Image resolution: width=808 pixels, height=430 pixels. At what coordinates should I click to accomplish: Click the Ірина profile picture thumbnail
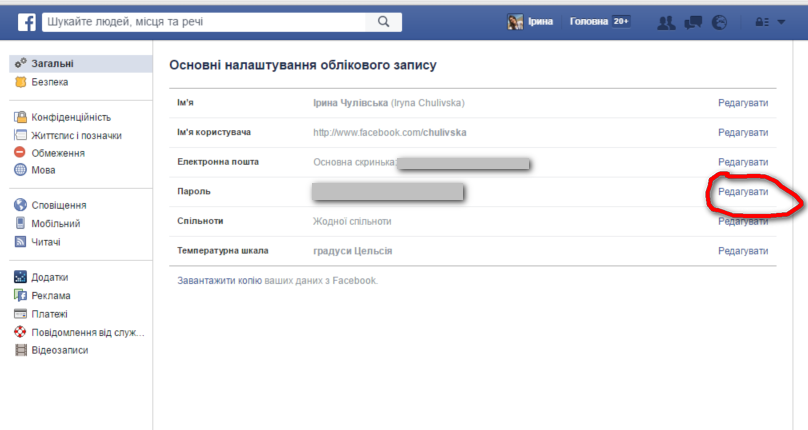(x=516, y=22)
